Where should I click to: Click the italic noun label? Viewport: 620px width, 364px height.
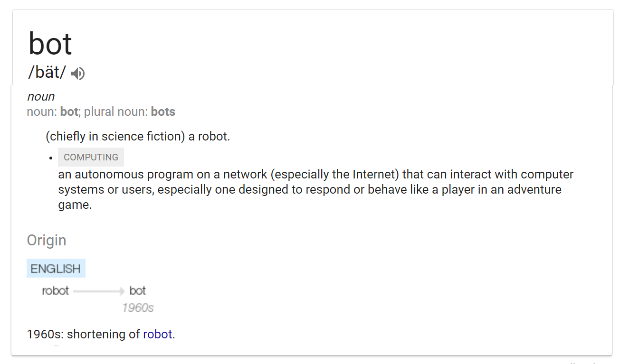[x=41, y=96]
